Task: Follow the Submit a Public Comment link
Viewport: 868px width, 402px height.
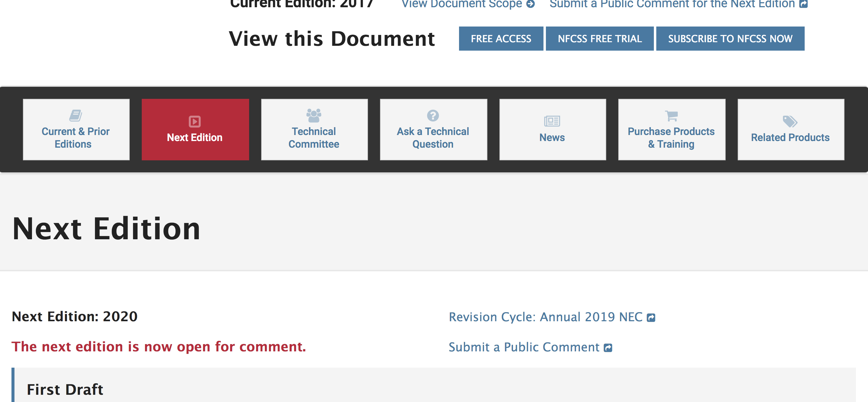Action: [531, 347]
